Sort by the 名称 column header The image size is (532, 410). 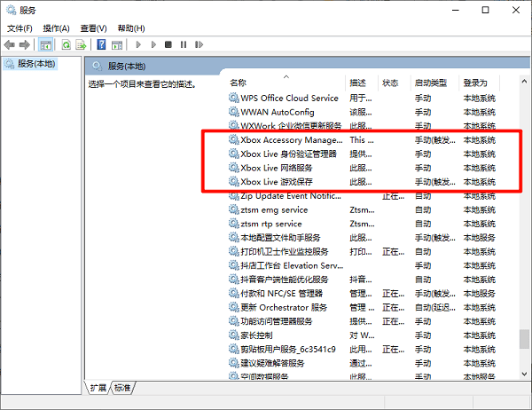tap(238, 83)
